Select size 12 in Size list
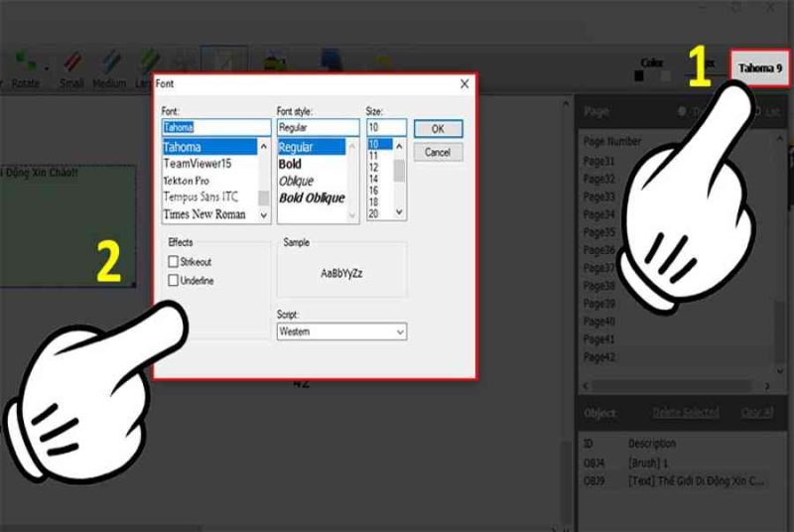 [380, 168]
